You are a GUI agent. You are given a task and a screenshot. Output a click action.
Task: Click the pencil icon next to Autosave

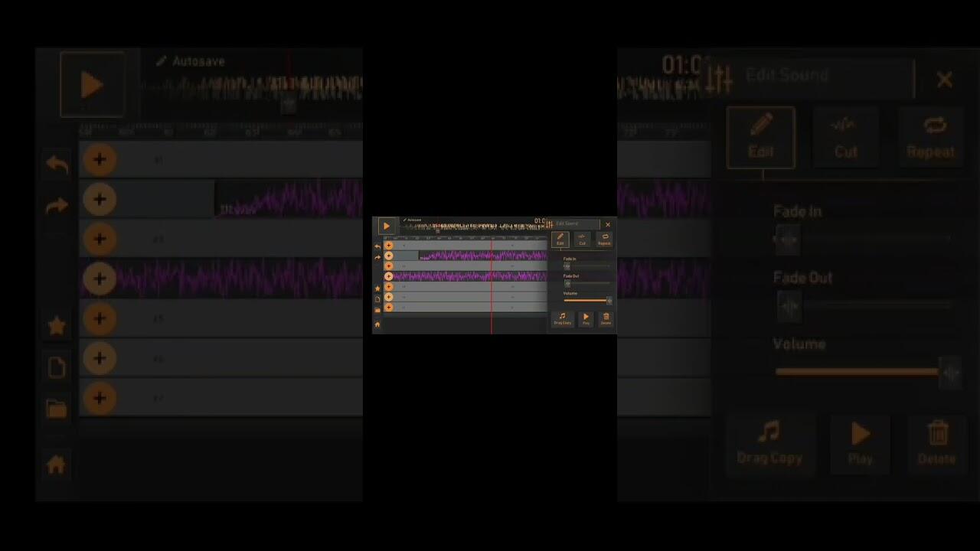(404, 220)
